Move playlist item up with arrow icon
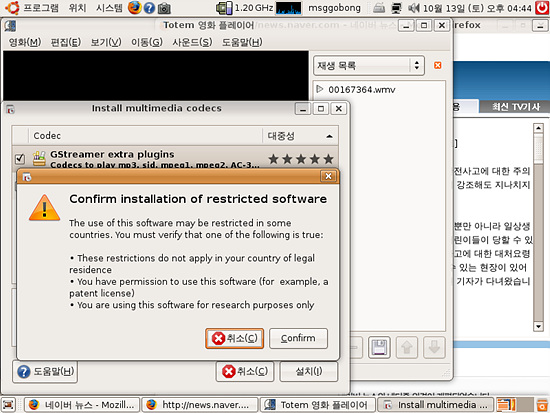 [x=407, y=347]
